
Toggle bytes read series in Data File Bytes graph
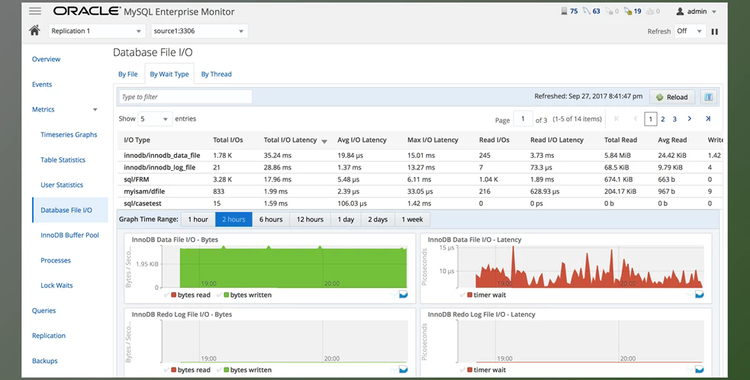click(x=187, y=295)
